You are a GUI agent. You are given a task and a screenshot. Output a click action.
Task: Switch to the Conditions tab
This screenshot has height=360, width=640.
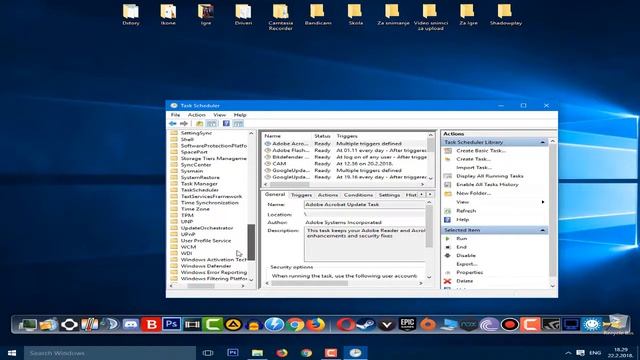click(x=358, y=195)
